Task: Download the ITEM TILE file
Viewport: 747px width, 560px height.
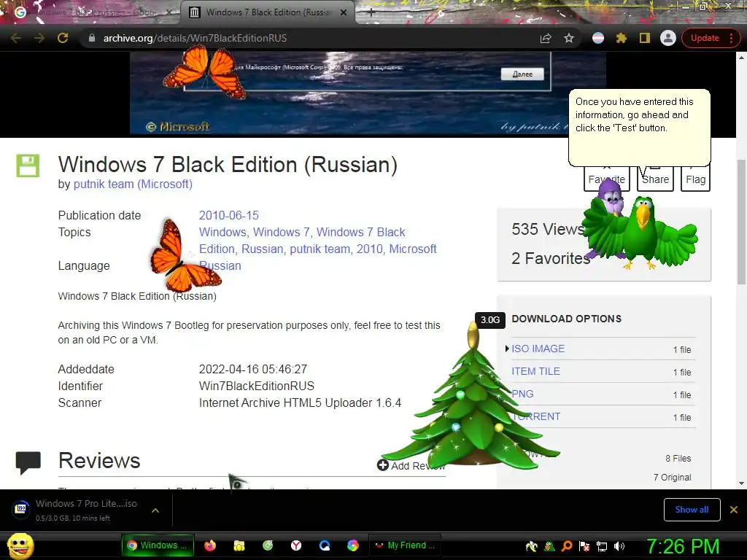Action: (535, 371)
